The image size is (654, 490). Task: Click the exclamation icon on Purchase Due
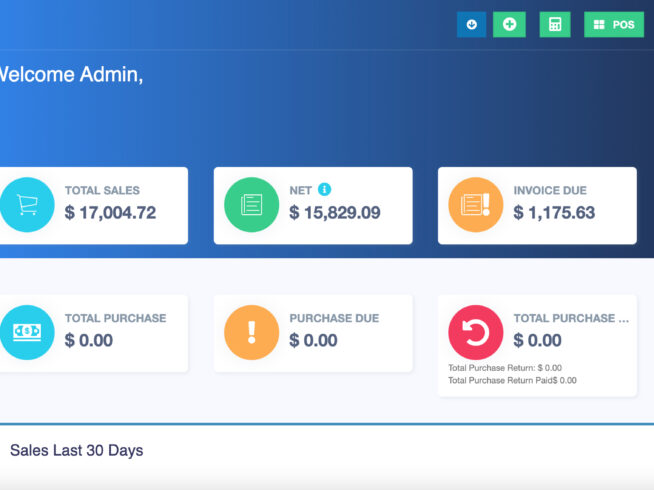coord(251,332)
